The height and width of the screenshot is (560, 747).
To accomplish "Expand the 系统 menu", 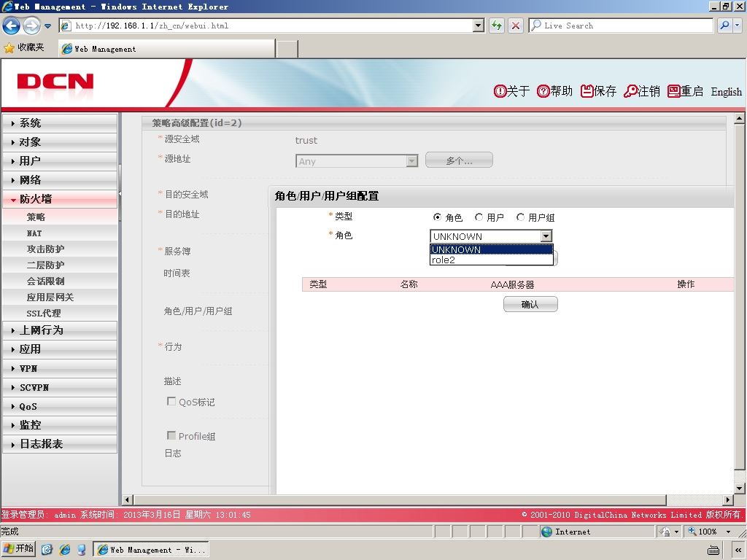I will click(60, 122).
